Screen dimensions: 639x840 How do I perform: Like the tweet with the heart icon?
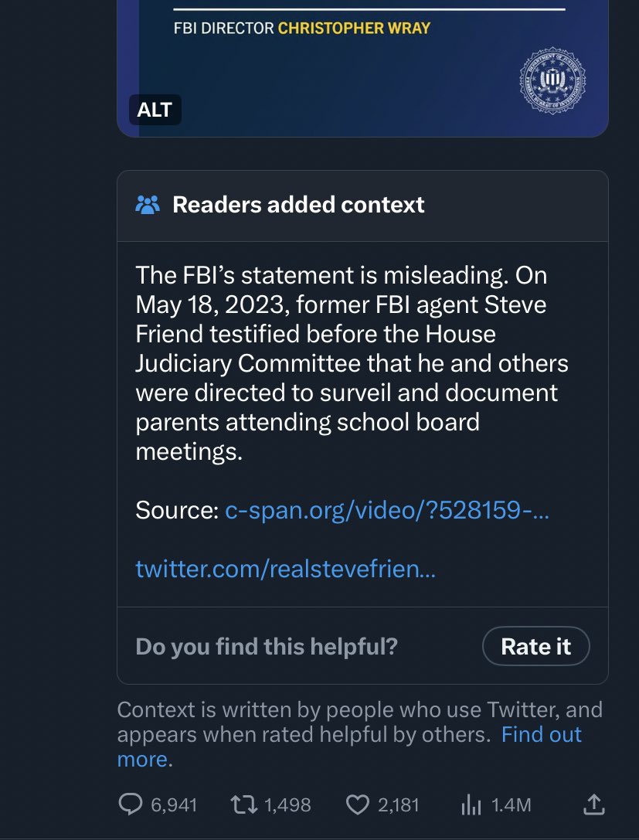click(358, 804)
